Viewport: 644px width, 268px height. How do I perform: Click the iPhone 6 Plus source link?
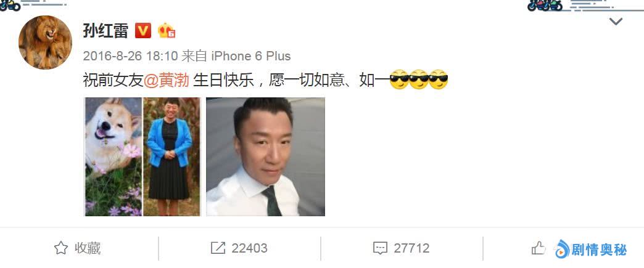251,56
